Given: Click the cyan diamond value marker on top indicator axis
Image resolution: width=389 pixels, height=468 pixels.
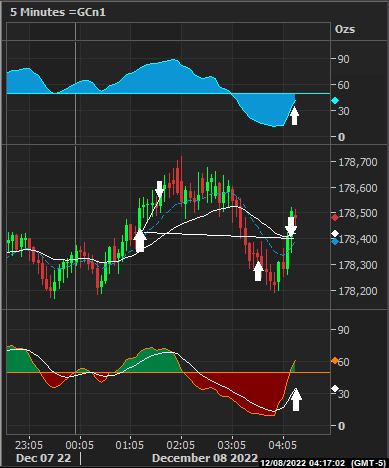Looking at the screenshot, I should click(335, 101).
